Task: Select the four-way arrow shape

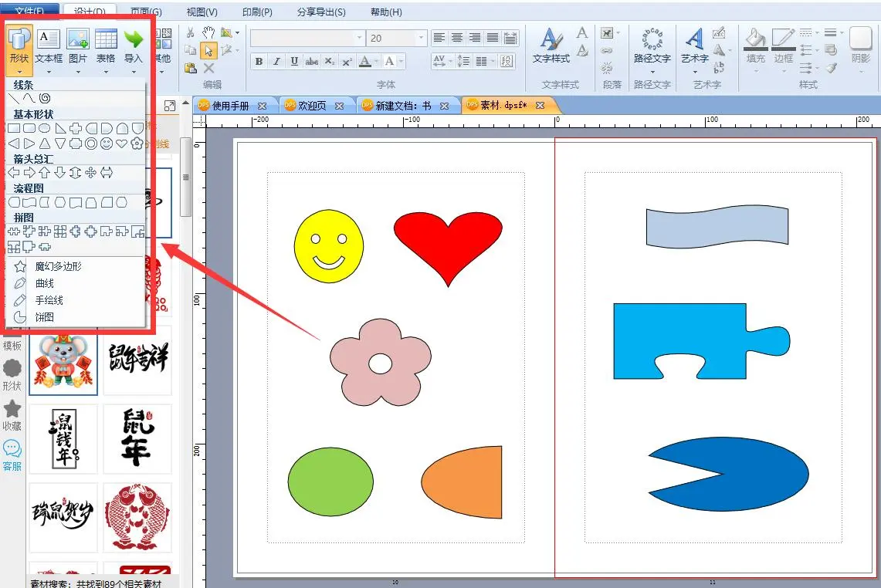Action: tap(90, 173)
